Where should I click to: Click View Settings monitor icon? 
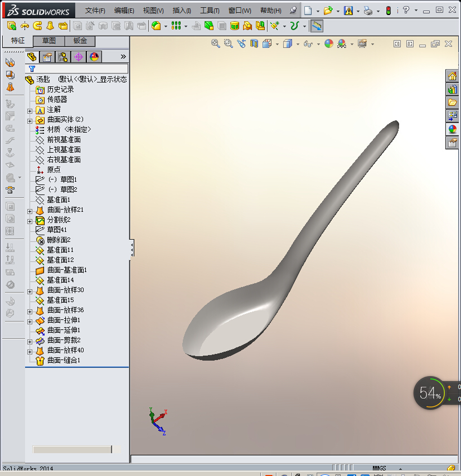[x=362, y=43]
